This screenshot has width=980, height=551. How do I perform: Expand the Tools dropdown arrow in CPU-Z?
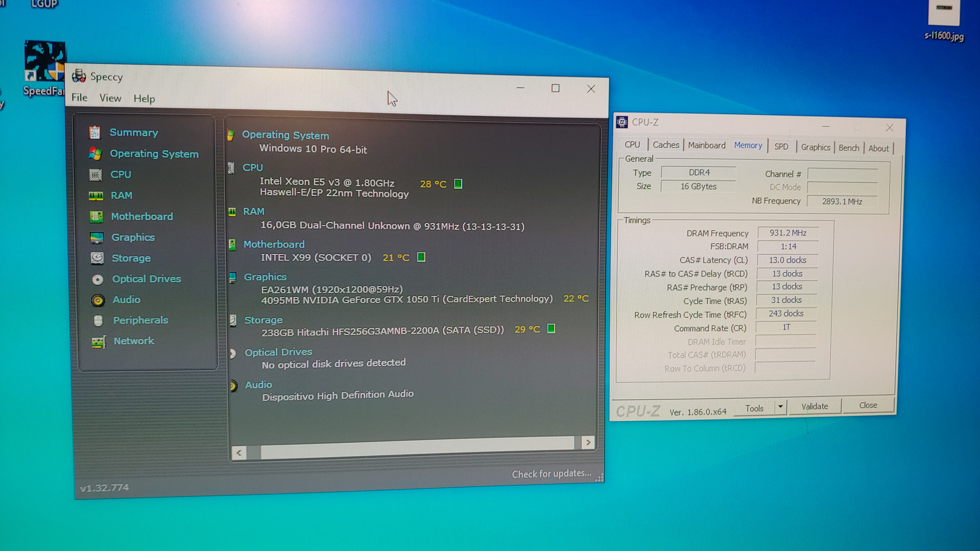coord(780,407)
